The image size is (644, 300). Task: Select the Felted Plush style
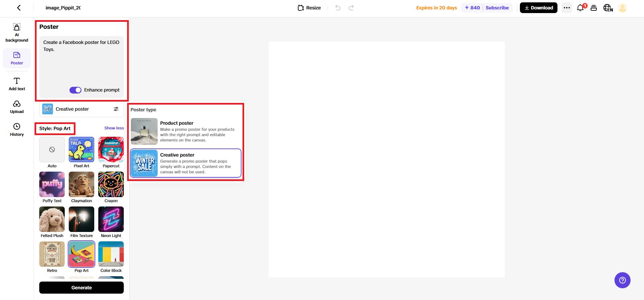[x=52, y=222]
